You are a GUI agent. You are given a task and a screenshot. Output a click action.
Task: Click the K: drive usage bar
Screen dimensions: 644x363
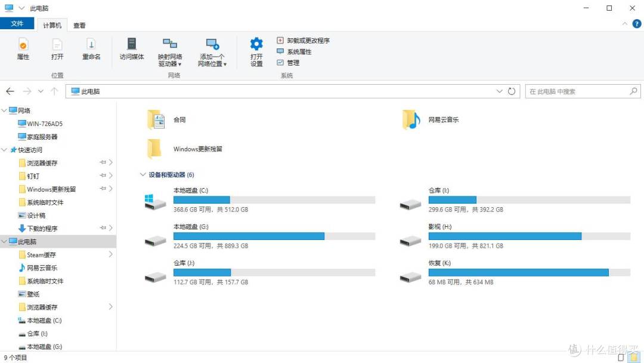(530, 272)
